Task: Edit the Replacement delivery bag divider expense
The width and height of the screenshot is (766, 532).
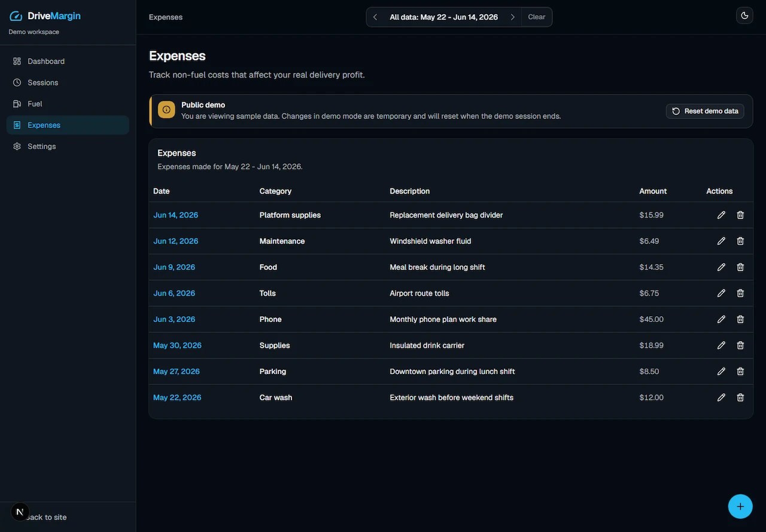Action: [721, 215]
